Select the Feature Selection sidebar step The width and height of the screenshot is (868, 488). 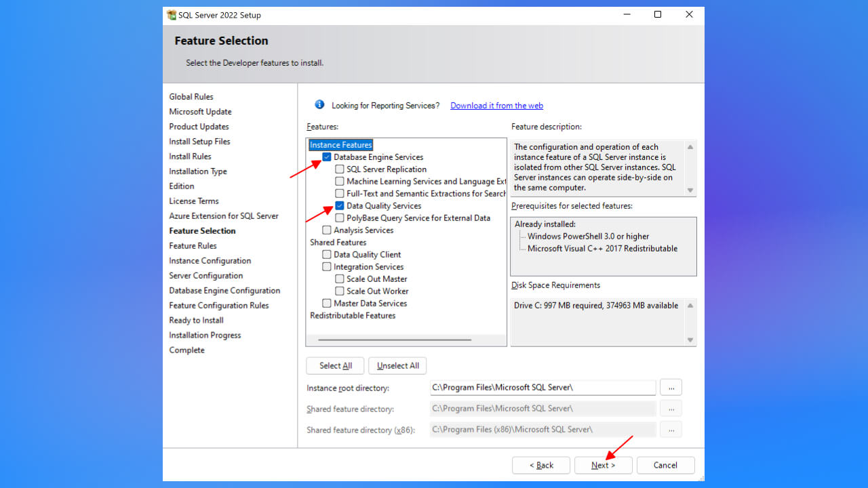pyautogui.click(x=202, y=231)
